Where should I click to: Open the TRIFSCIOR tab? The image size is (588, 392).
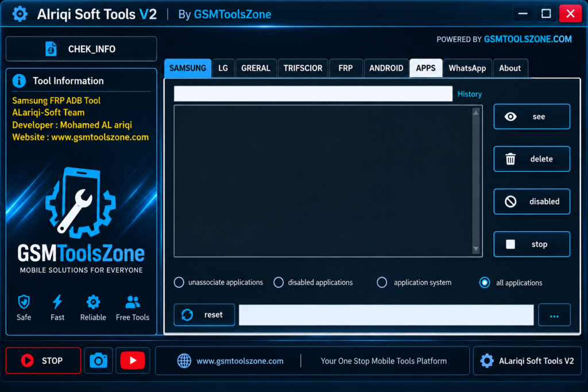click(x=303, y=68)
